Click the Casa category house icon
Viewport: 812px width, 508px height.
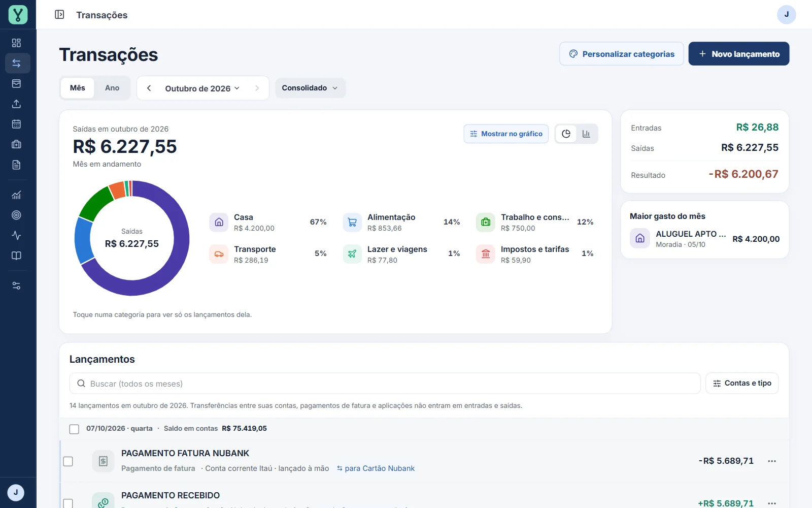click(x=219, y=222)
